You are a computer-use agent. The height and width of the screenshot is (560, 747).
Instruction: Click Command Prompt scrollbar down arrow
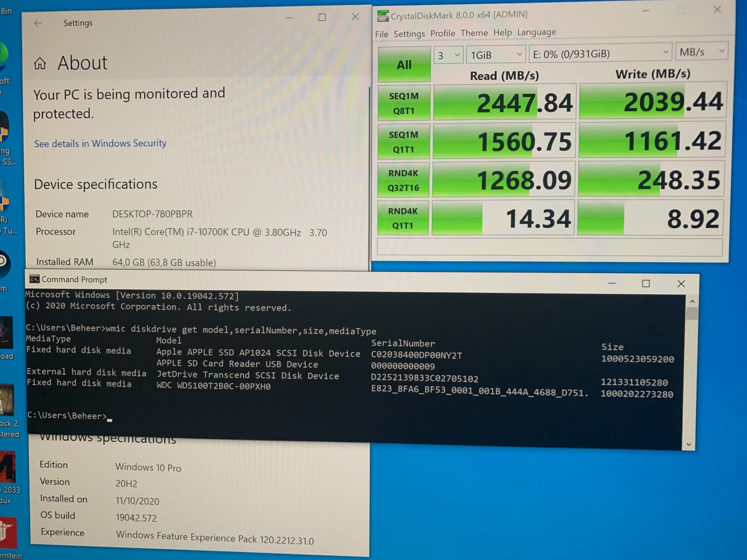point(689,444)
